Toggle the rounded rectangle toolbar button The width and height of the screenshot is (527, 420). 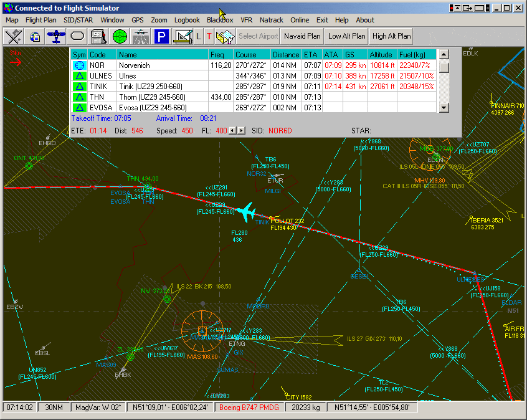click(77, 36)
